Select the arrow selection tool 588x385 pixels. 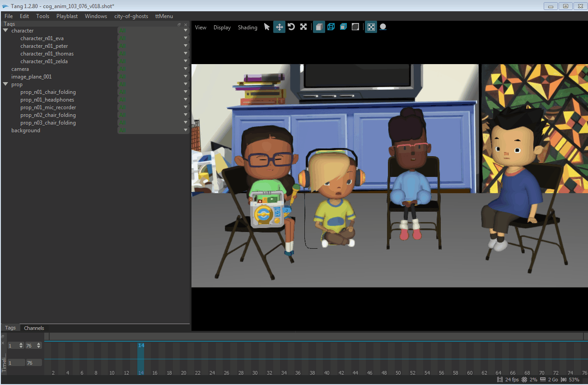pyautogui.click(x=267, y=27)
